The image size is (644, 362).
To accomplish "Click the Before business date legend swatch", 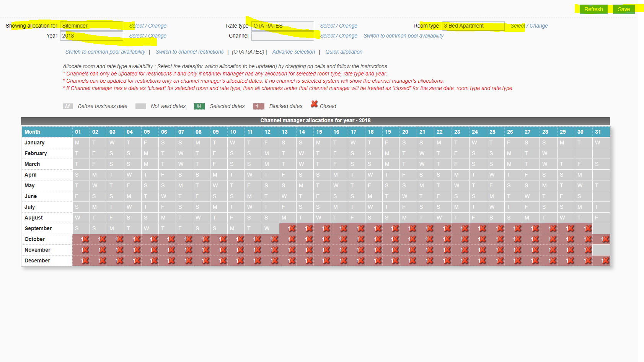I will click(68, 106).
